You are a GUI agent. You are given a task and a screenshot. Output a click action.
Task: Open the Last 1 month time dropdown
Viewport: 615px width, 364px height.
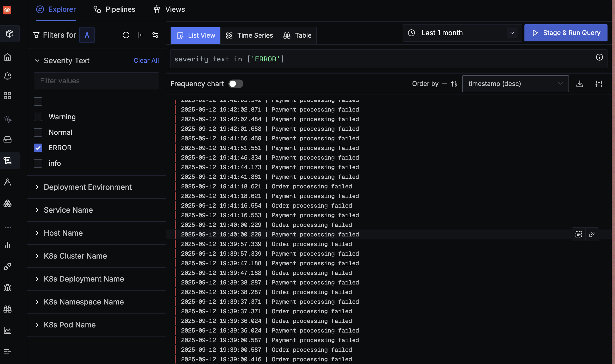tap(462, 33)
